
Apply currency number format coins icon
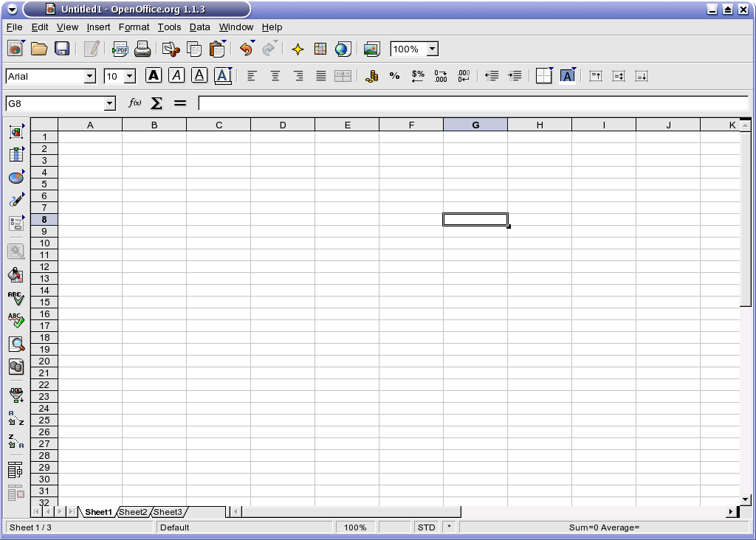(372, 76)
